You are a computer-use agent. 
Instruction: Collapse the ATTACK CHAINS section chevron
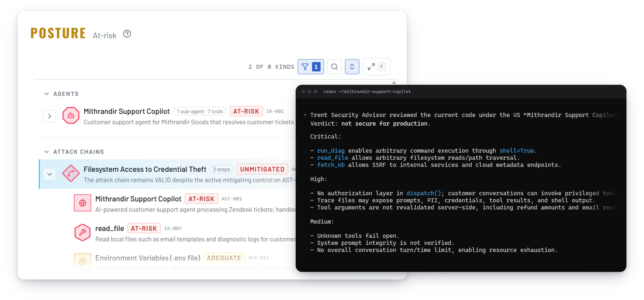pos(47,152)
